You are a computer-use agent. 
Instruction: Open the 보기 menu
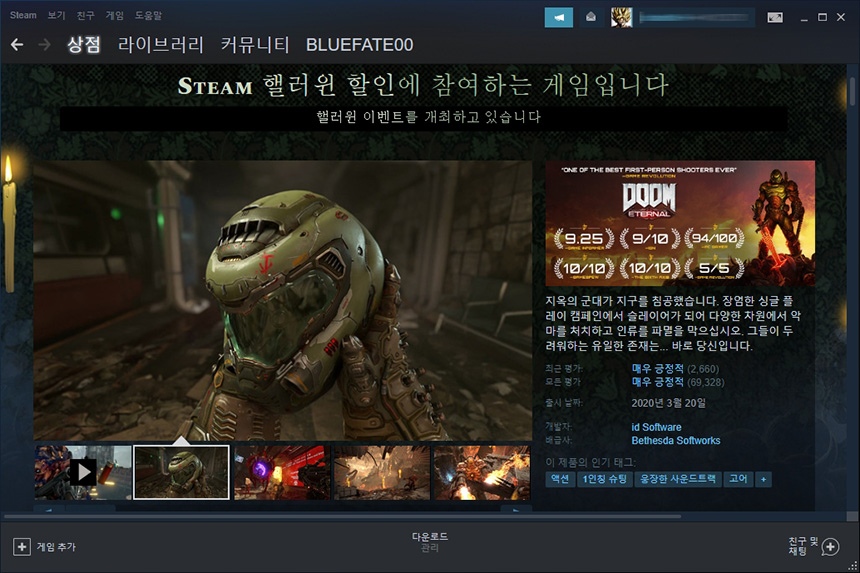tap(56, 15)
